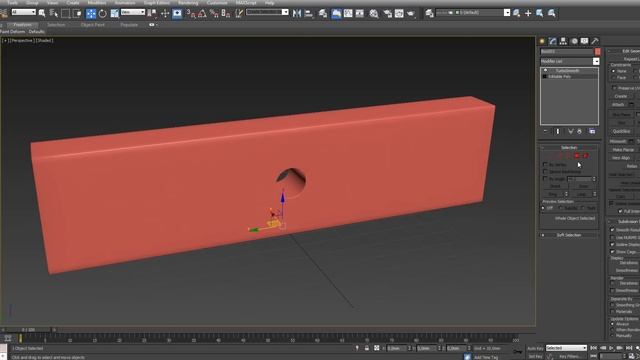Choose Rectangular Selection Region tool

point(65,13)
